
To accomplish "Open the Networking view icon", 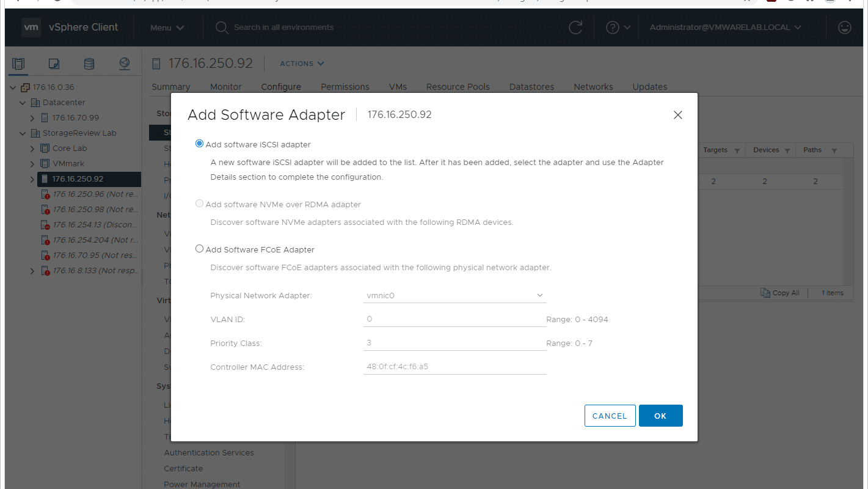I will tap(125, 64).
